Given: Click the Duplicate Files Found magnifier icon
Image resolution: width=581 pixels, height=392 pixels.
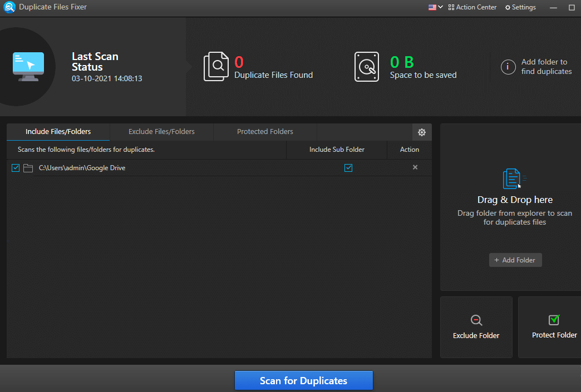Looking at the screenshot, I should pos(216,66).
